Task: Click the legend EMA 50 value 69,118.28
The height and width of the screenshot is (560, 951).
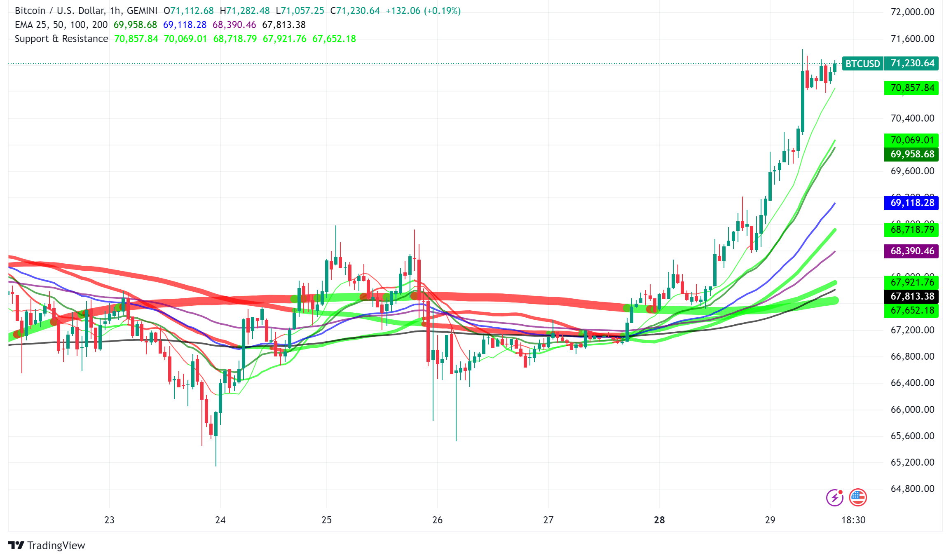Action: tap(185, 25)
